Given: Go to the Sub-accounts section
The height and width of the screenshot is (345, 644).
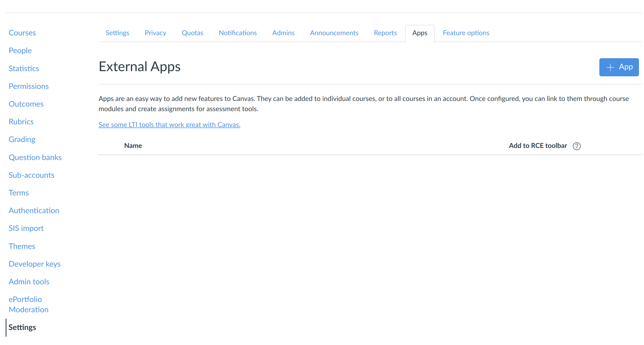Looking at the screenshot, I should click(31, 175).
